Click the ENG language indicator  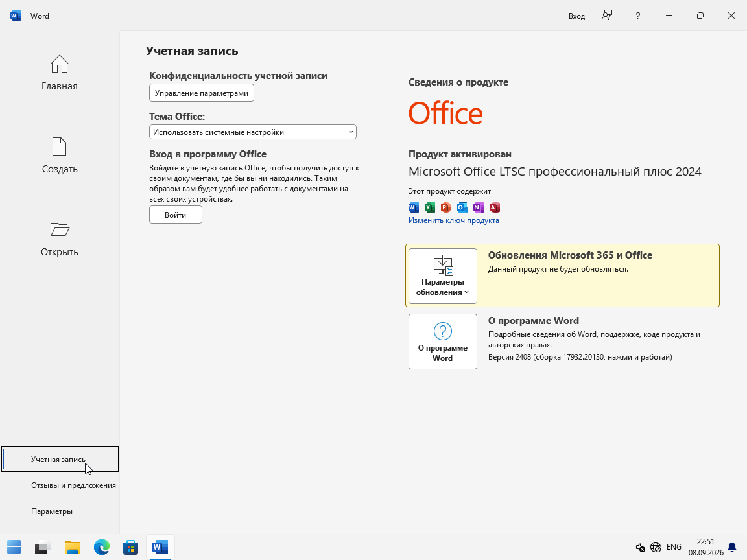pyautogui.click(x=674, y=547)
